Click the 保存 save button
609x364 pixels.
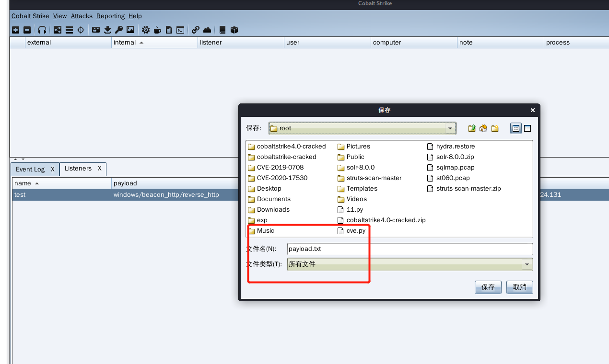(x=488, y=287)
